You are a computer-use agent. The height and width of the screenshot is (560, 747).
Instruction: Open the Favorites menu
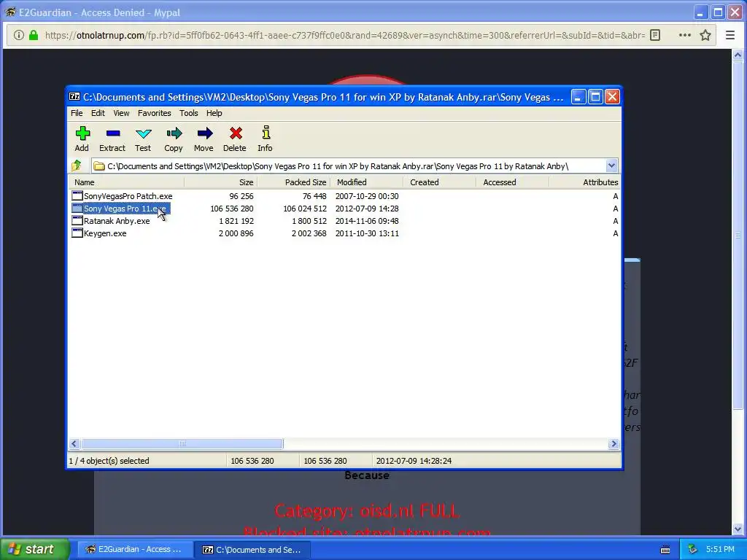[x=155, y=113]
